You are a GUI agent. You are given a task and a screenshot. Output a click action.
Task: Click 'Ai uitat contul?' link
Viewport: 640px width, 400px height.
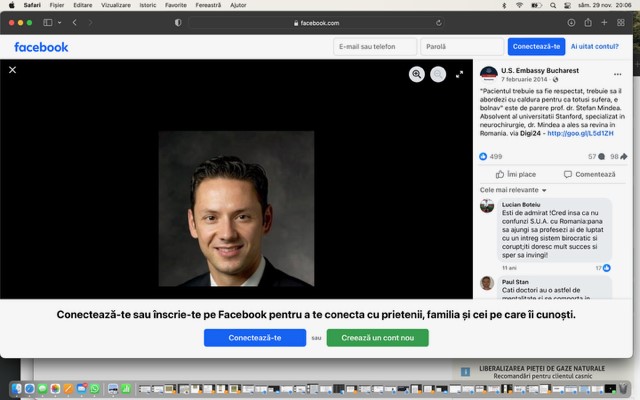tap(595, 47)
